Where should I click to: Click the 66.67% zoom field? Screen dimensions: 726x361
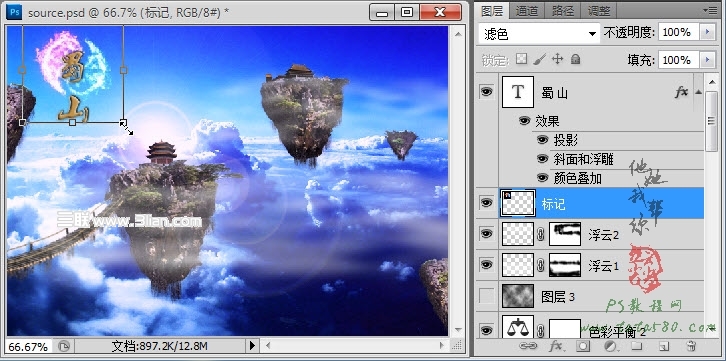tap(28, 346)
